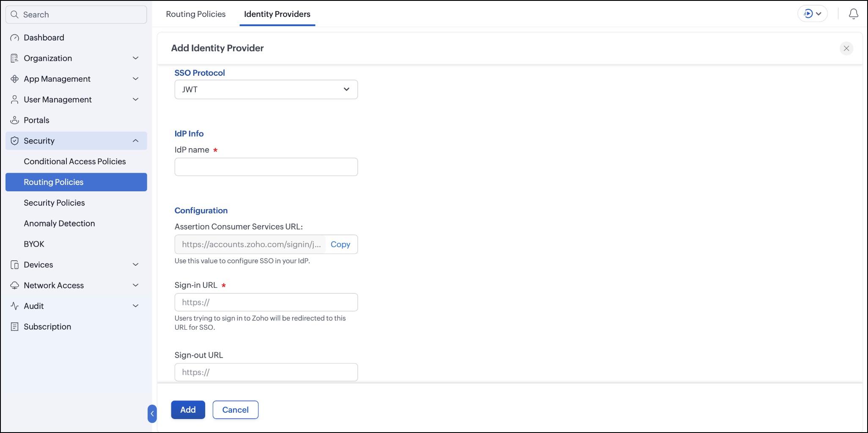The height and width of the screenshot is (433, 868).
Task: Click the 'Configuration' section heading
Action: click(x=201, y=210)
